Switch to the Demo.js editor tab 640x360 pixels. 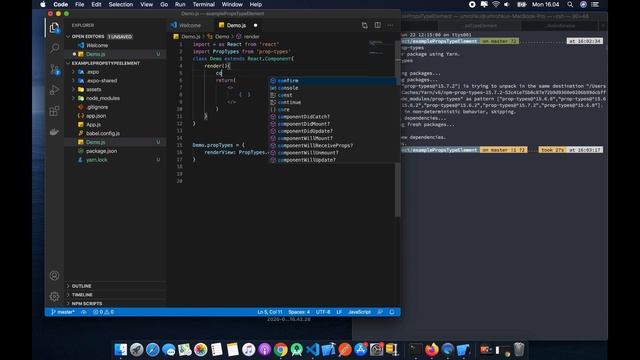pos(236,25)
